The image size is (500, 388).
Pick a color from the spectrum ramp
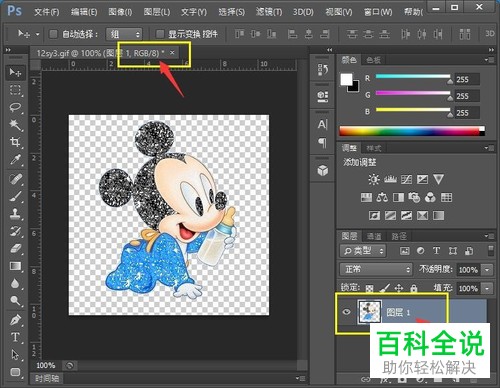click(412, 131)
